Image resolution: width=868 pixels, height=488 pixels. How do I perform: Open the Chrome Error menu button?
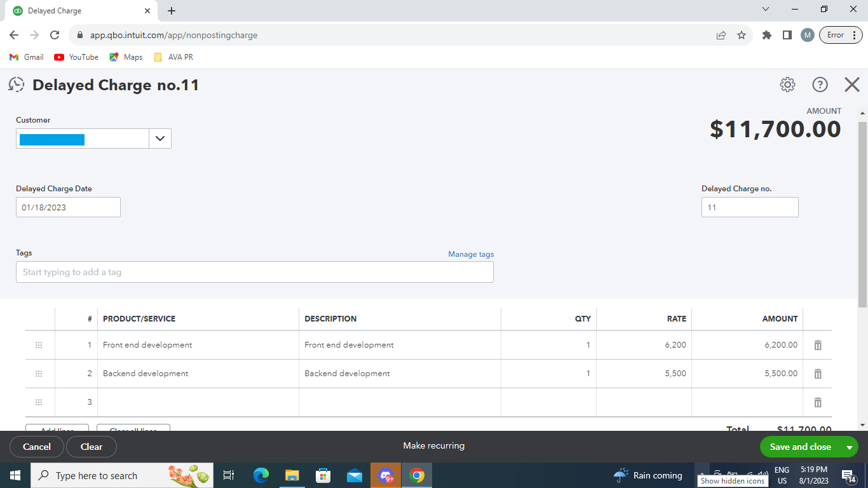pos(841,35)
